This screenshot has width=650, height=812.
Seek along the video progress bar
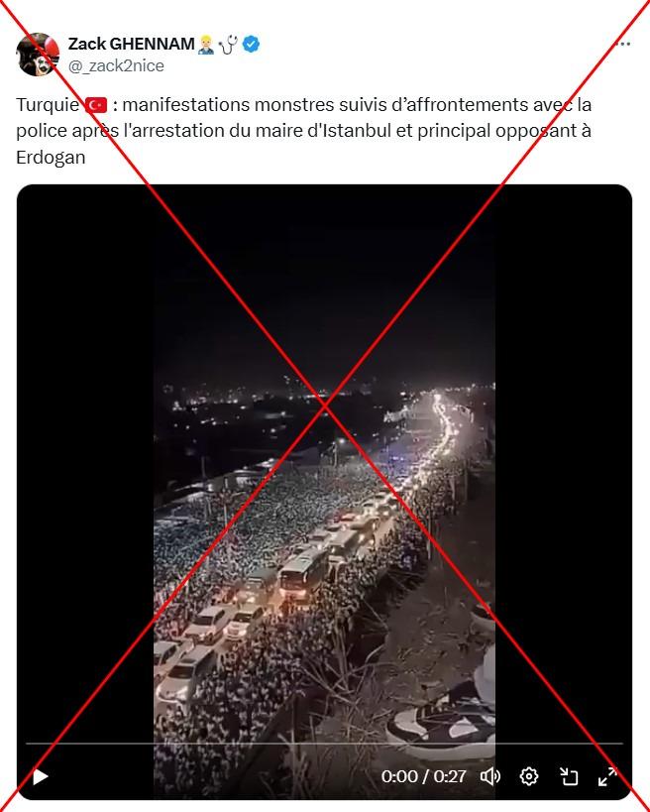324,744
